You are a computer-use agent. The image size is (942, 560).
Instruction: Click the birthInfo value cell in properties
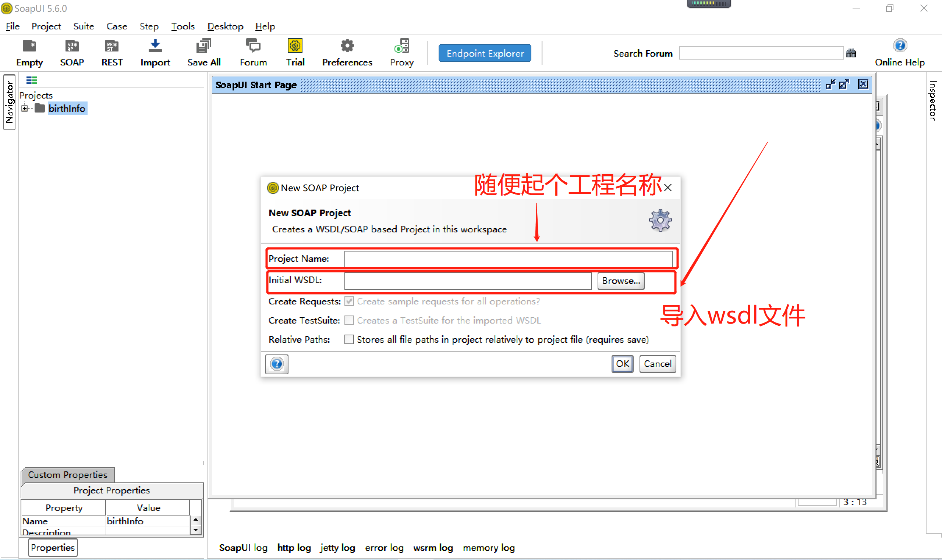[148, 521]
